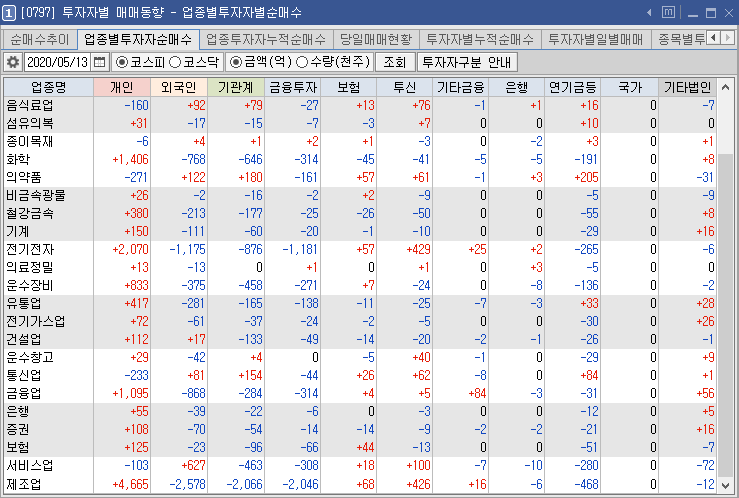Click 기타금융 value +84 for 금융업

[477, 393]
